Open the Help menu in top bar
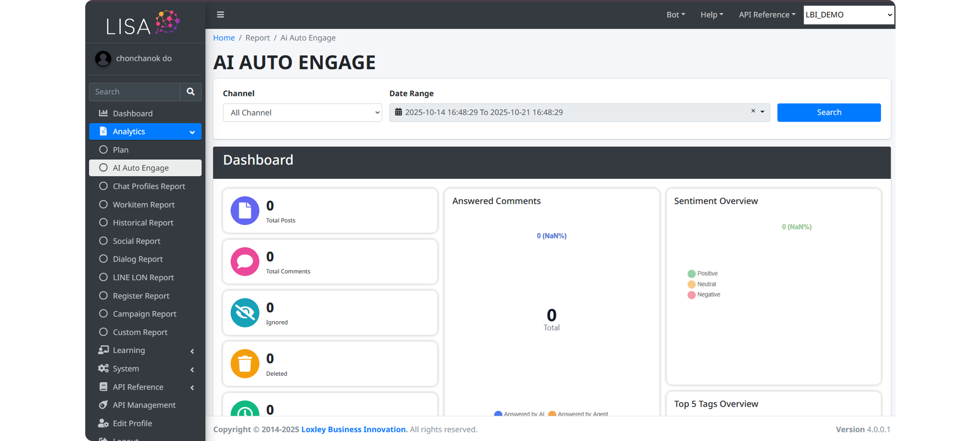980x441 pixels. click(x=712, y=15)
